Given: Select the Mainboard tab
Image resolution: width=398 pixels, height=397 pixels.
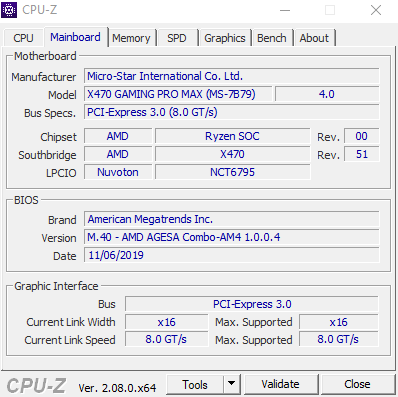Looking at the screenshot, I should 75,37.
